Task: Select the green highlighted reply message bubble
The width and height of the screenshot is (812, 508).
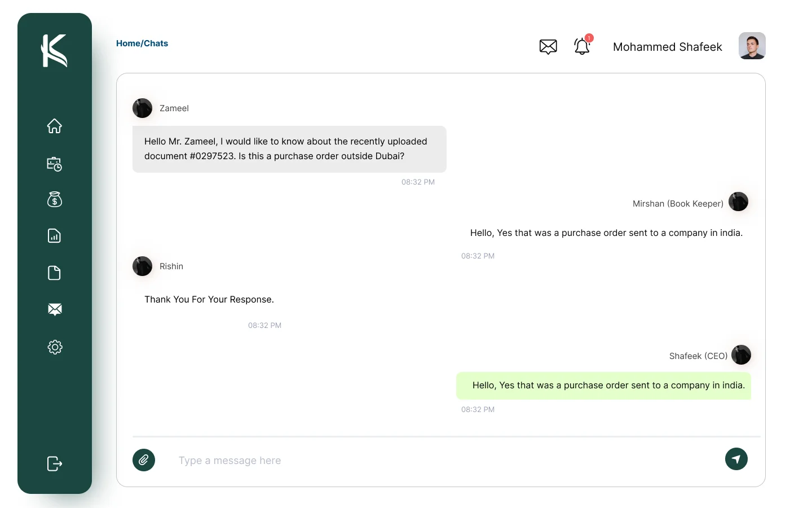Action: [x=603, y=386]
